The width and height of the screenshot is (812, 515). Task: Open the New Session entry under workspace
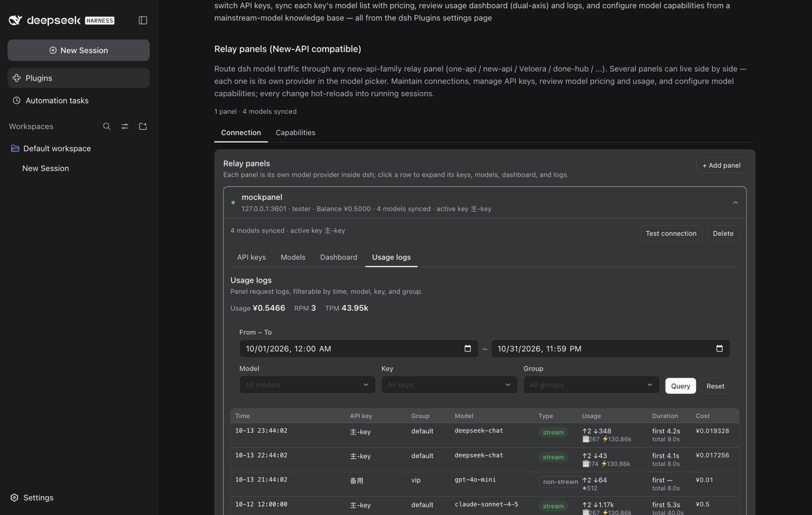tap(78, 168)
